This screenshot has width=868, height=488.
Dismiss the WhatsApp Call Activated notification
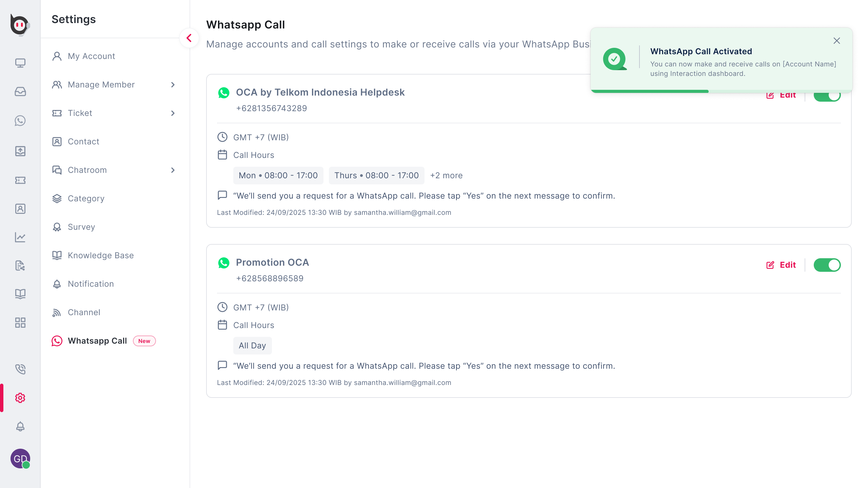[837, 41]
